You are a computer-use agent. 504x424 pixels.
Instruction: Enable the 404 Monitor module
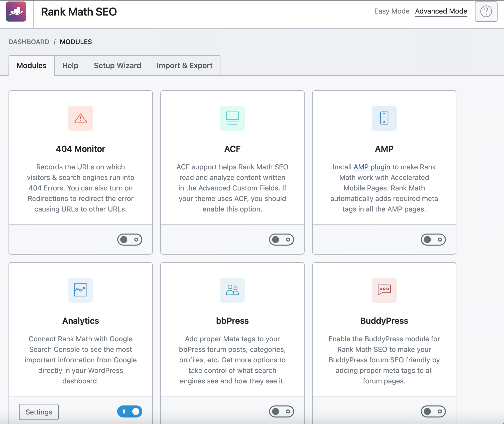(130, 240)
